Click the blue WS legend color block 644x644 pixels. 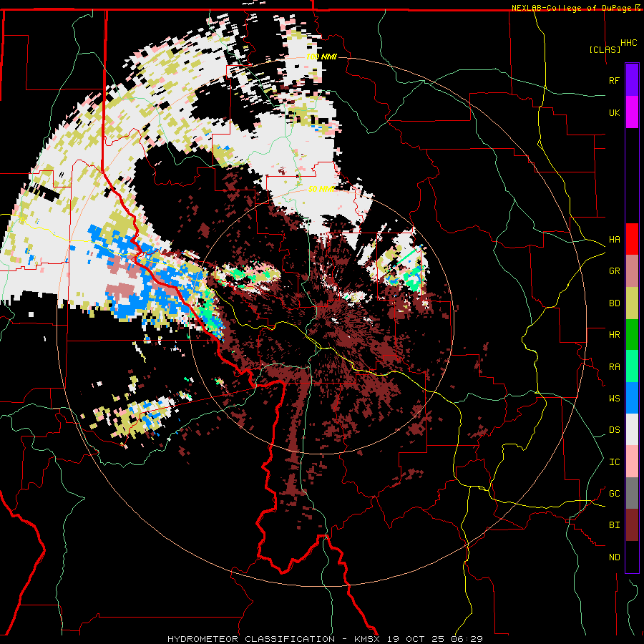click(632, 398)
